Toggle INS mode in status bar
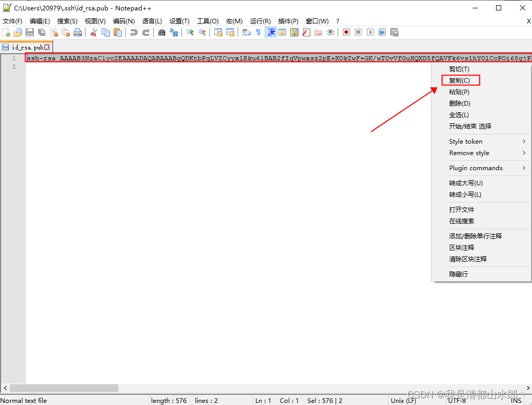 516,401
